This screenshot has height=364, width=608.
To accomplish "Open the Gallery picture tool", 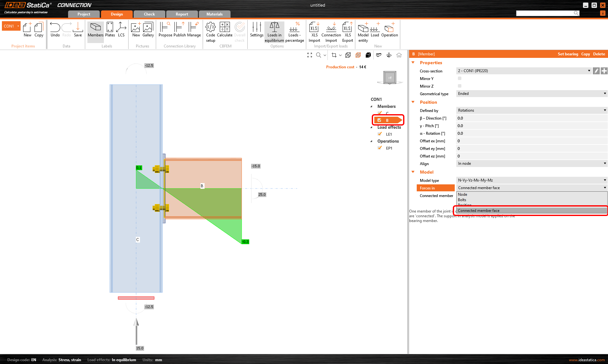I will click(x=148, y=29).
